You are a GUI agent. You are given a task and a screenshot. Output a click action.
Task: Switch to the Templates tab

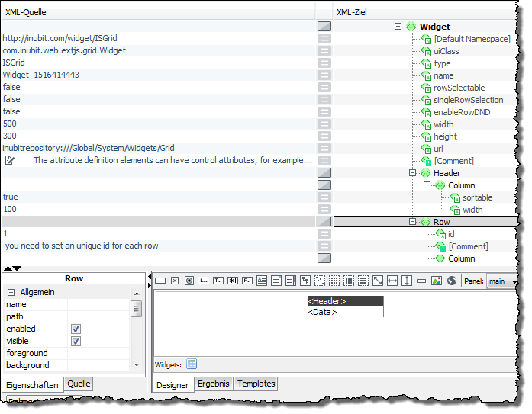(x=256, y=384)
